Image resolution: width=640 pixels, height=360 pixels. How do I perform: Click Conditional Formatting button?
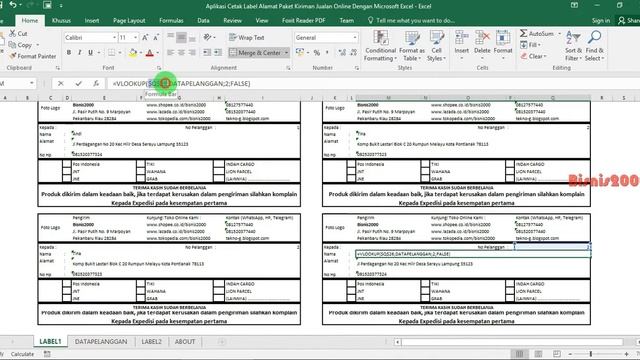[380, 46]
